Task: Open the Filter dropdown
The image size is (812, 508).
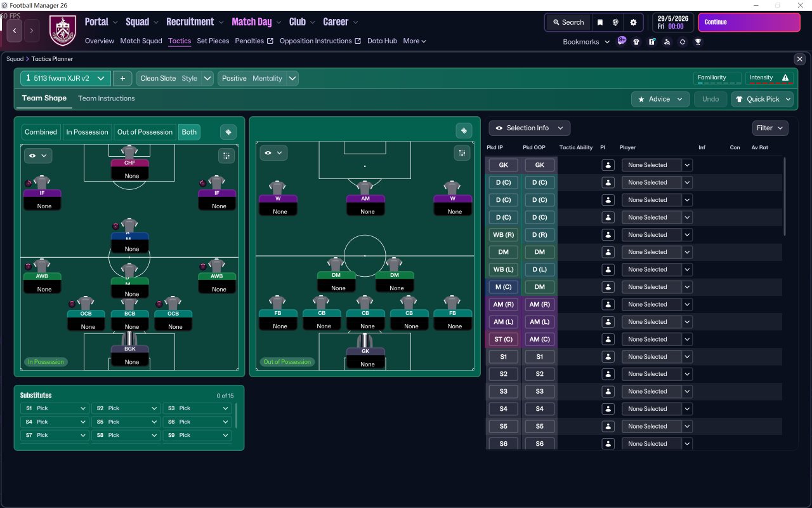Action: click(x=770, y=128)
